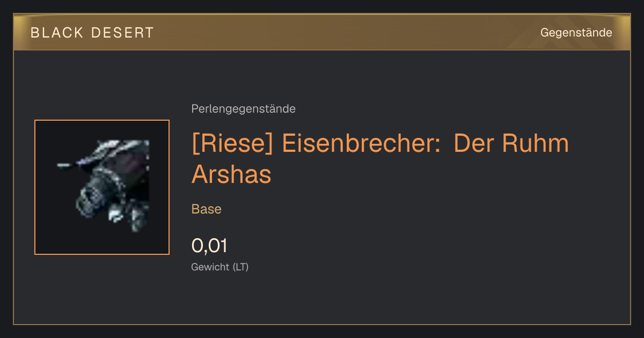Image resolution: width=644 pixels, height=338 pixels.
Task: Click the dark area below the weapon image
Action: point(102,243)
